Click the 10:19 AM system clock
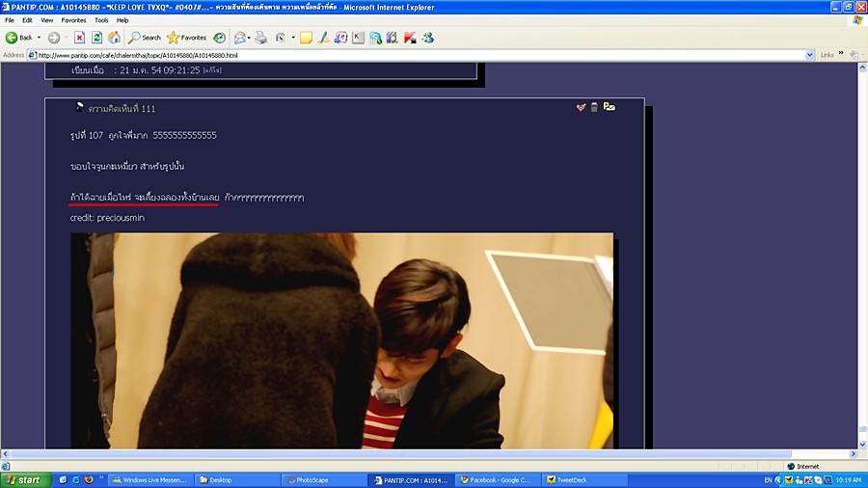This screenshot has height=488, width=868. click(x=848, y=480)
